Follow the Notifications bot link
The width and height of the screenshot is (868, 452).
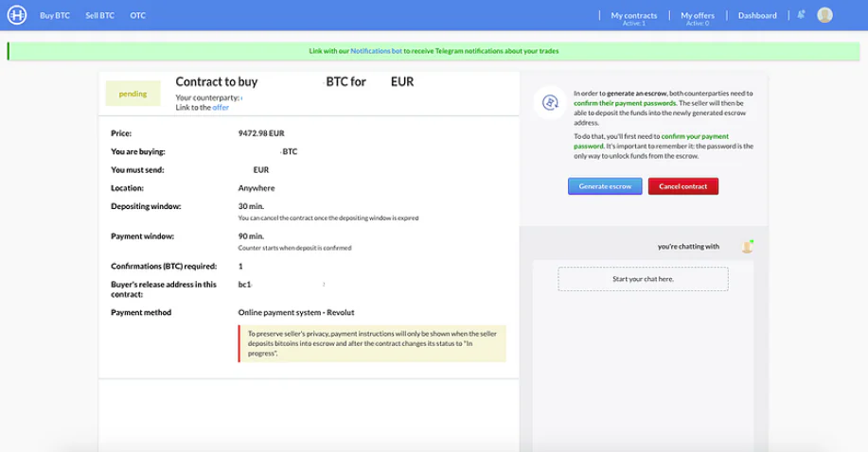[x=376, y=51]
